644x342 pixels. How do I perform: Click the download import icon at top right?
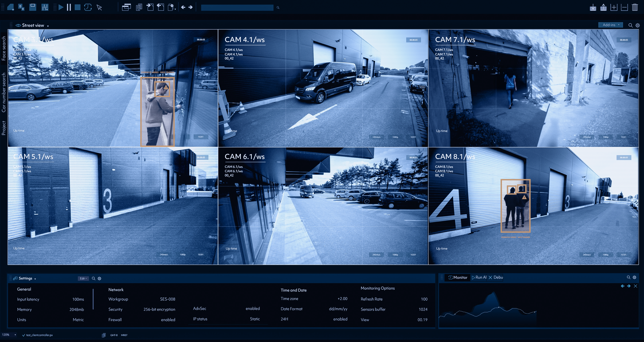tap(593, 7)
